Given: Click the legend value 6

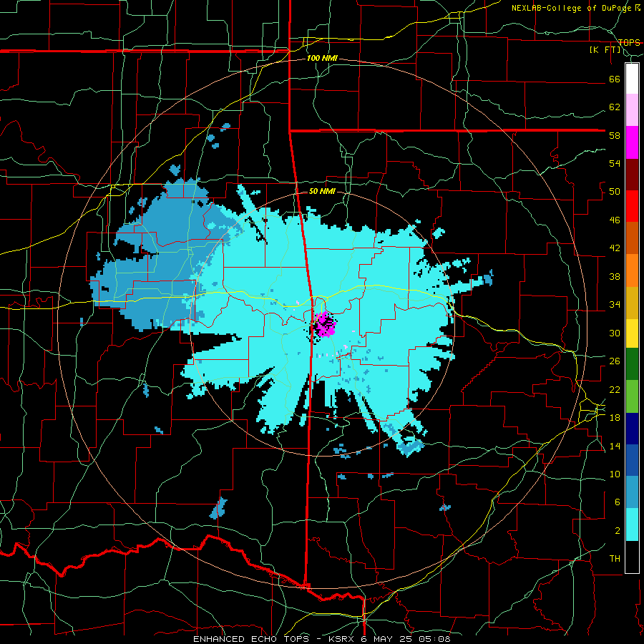Looking at the screenshot, I should (618, 502).
